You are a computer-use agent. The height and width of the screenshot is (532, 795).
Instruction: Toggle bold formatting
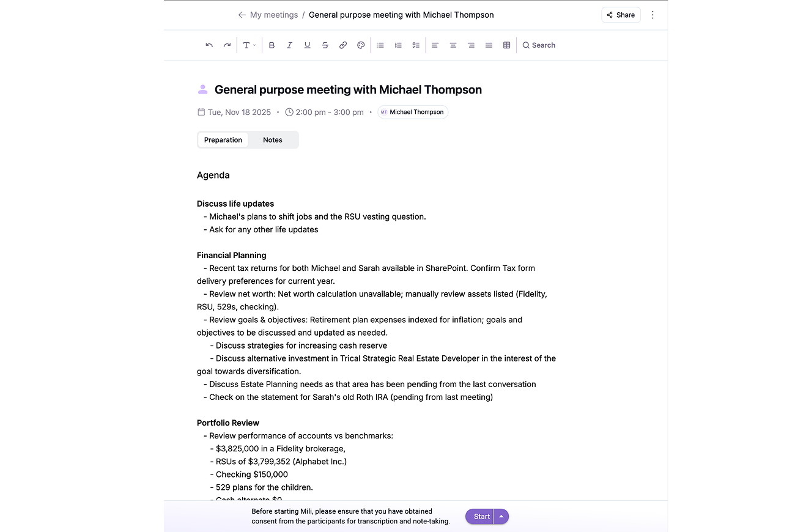272,45
